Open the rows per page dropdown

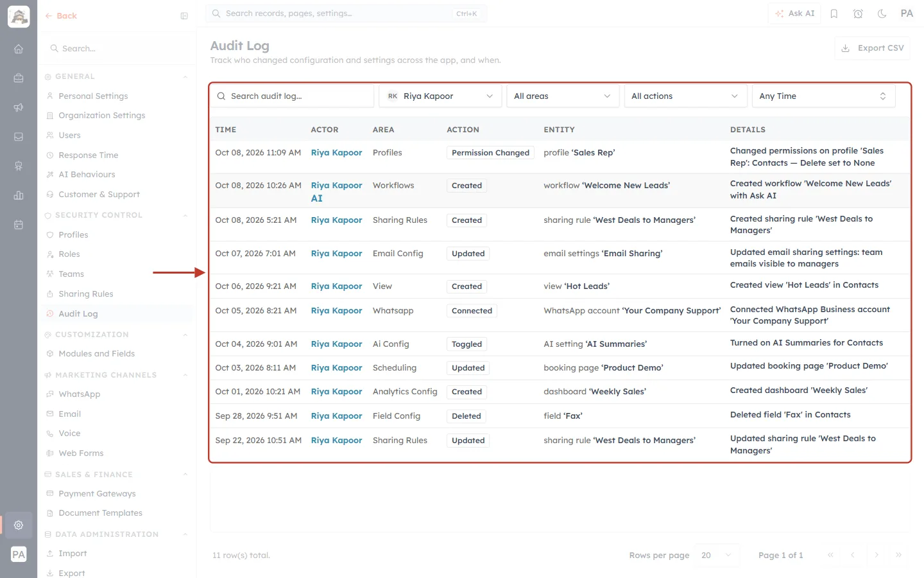click(x=717, y=556)
